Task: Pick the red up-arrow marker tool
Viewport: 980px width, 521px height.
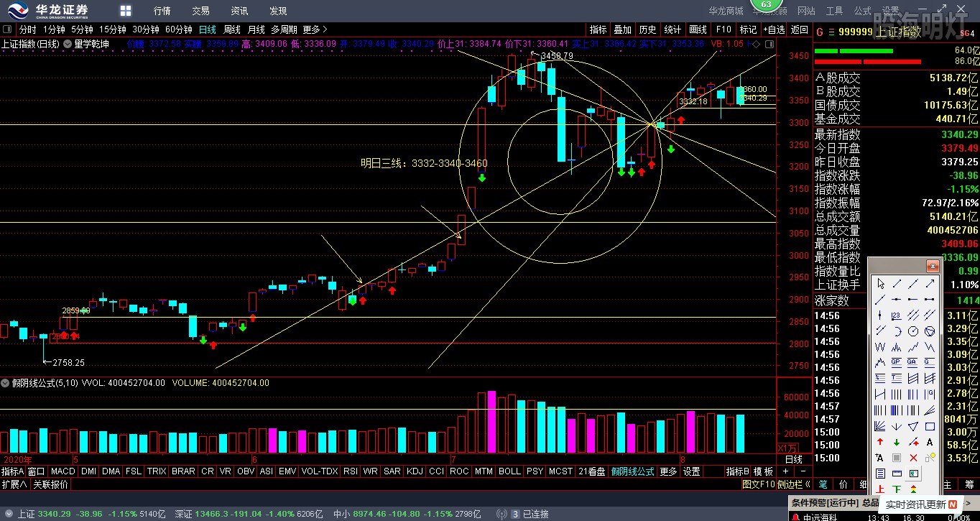Action: pyautogui.click(x=880, y=442)
